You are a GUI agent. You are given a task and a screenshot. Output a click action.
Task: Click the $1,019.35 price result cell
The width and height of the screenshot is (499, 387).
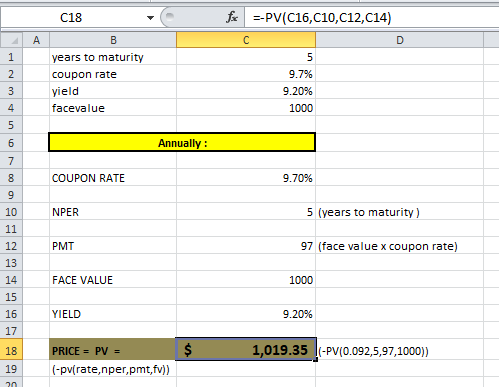(x=246, y=349)
